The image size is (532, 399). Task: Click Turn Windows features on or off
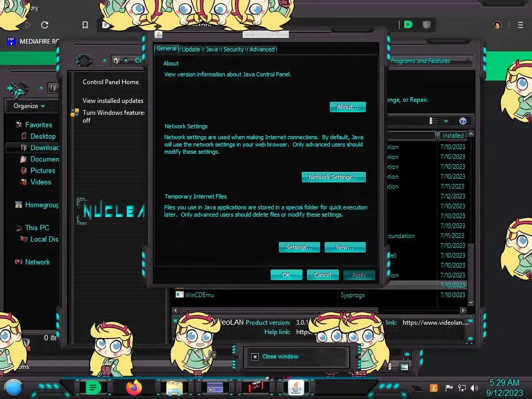point(113,116)
